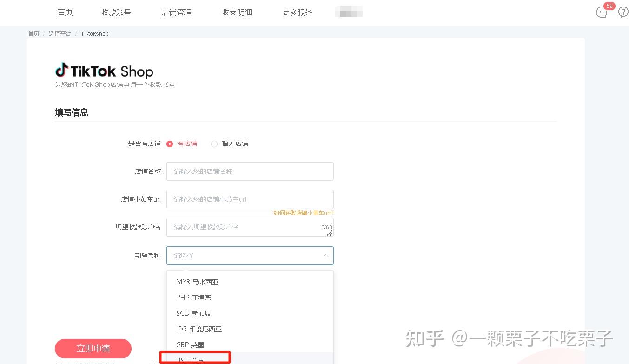The height and width of the screenshot is (364, 629).
Task: Open 收款账号 in top navigation
Action: (x=116, y=13)
